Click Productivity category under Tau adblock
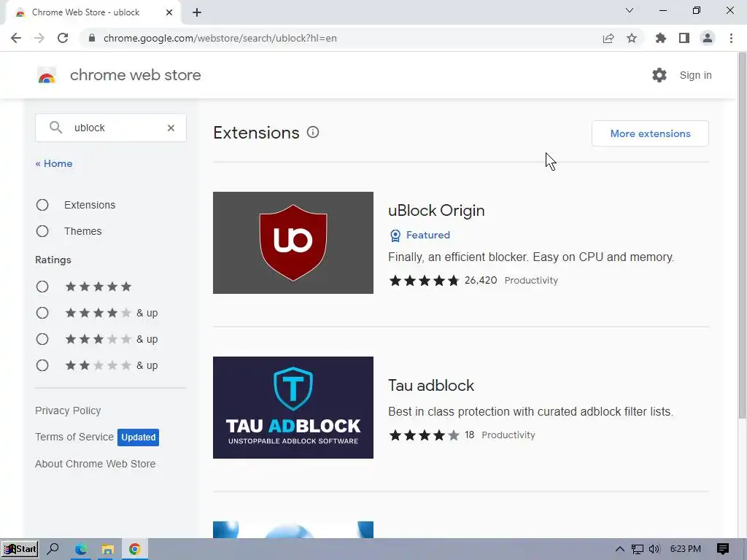Viewport: 747px width, 560px height. click(508, 435)
